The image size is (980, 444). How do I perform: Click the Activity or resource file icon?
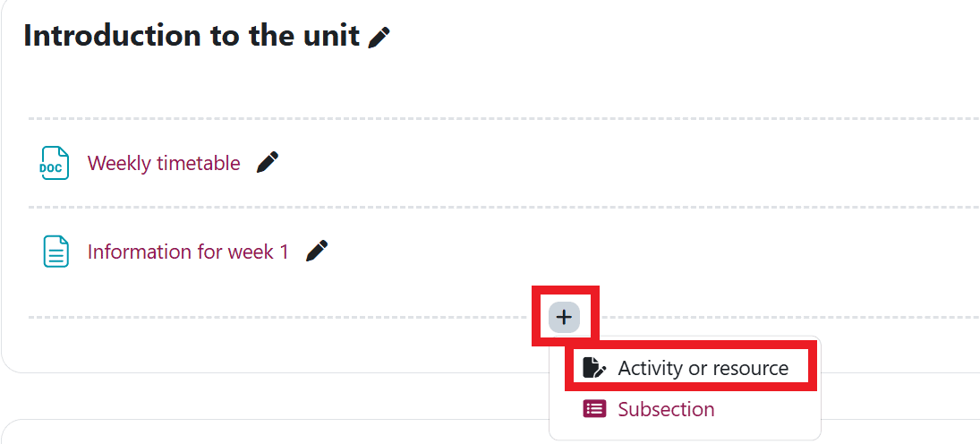(x=593, y=368)
